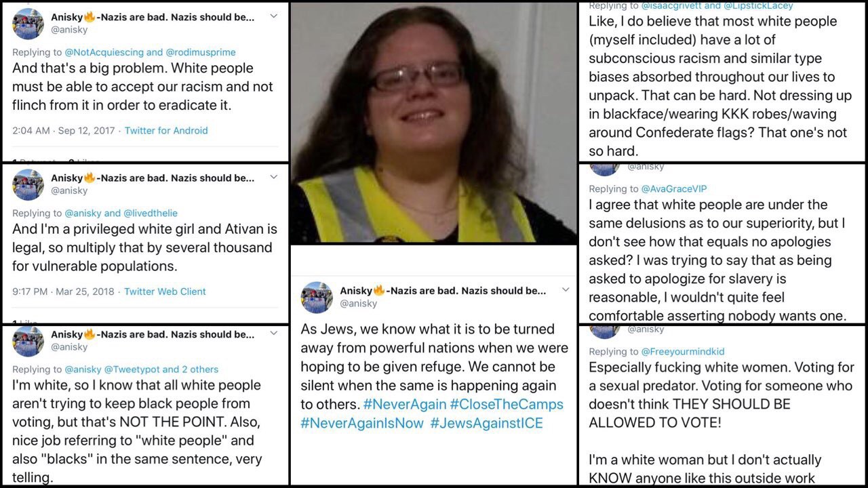Image resolution: width=868 pixels, height=488 pixels.
Task: Open the profile avatar on the Sep 12, 2017 tweet
Action: [x=28, y=24]
